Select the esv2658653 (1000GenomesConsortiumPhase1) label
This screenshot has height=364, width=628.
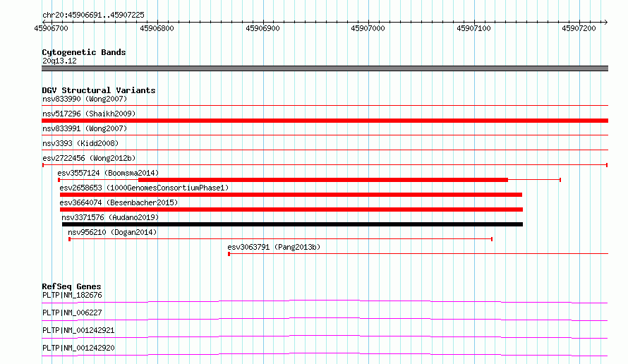coord(144,188)
